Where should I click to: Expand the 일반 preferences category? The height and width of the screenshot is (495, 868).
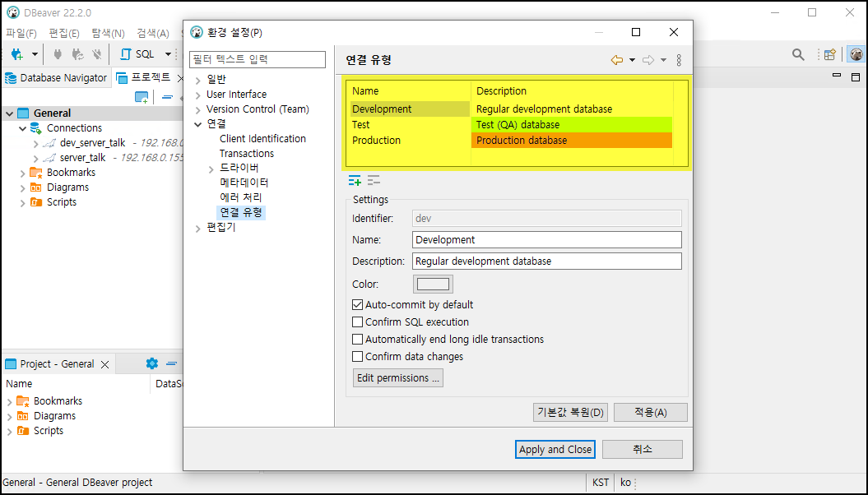point(197,81)
